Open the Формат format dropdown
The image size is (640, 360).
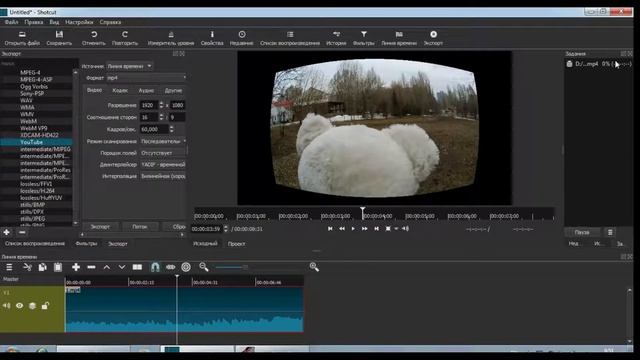pos(146,78)
